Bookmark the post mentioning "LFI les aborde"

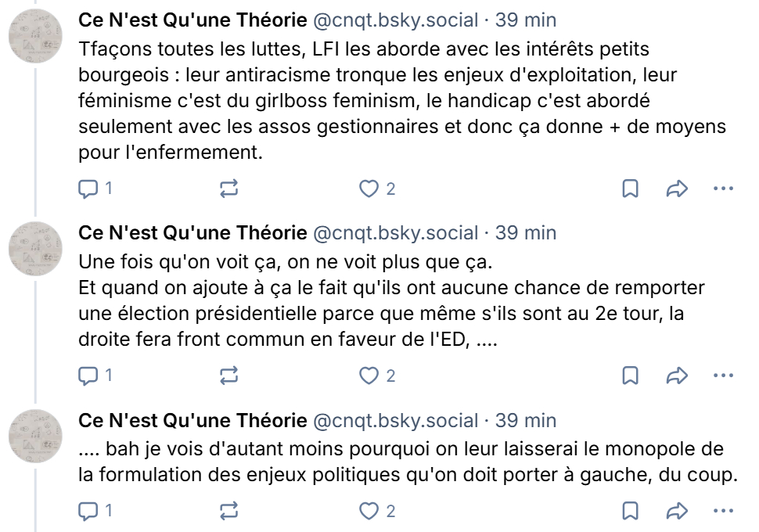630,189
